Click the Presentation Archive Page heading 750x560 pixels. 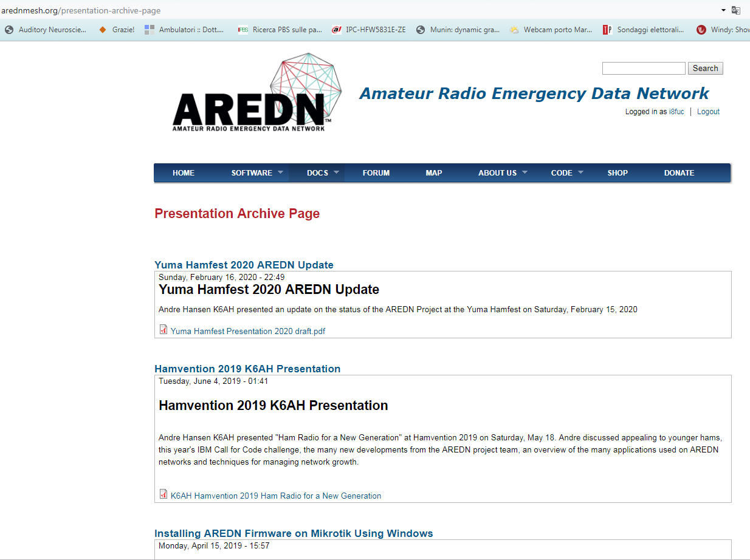(x=237, y=213)
